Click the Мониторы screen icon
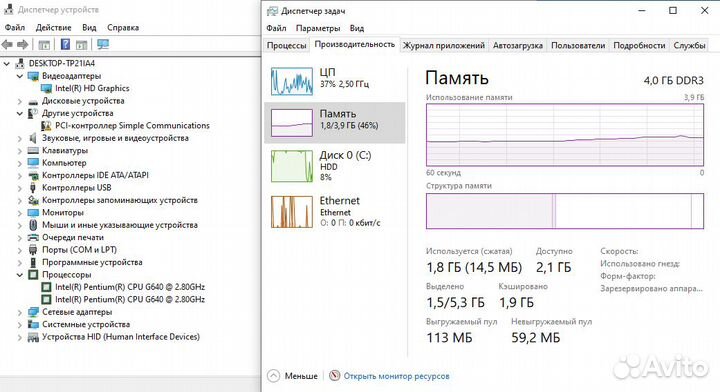Image resolution: width=720 pixels, height=392 pixels. (x=33, y=213)
